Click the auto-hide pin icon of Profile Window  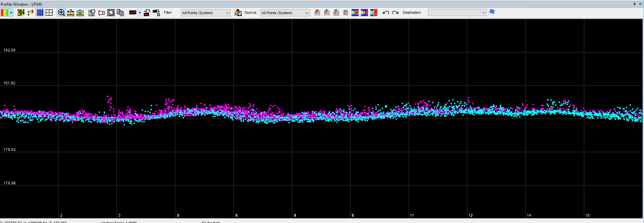click(x=635, y=4)
